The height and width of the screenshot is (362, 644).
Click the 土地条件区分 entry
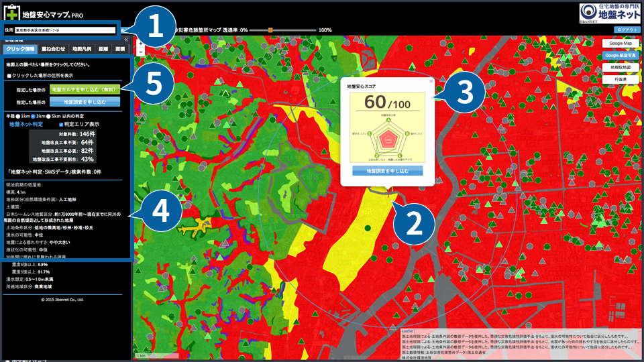[x=50, y=228]
